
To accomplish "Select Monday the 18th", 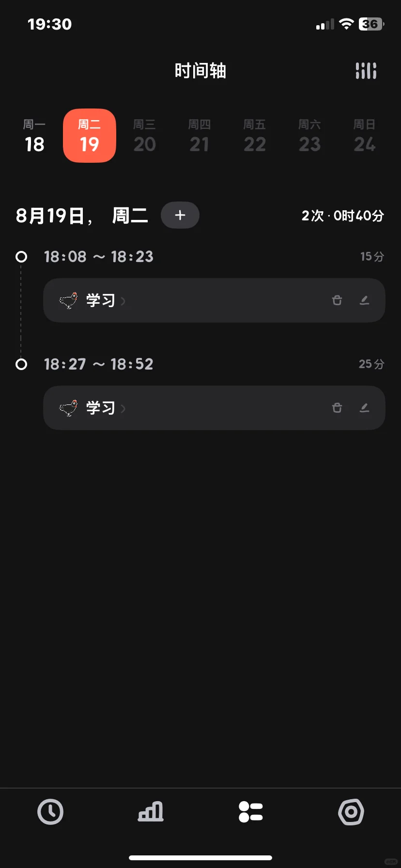I will (34, 136).
